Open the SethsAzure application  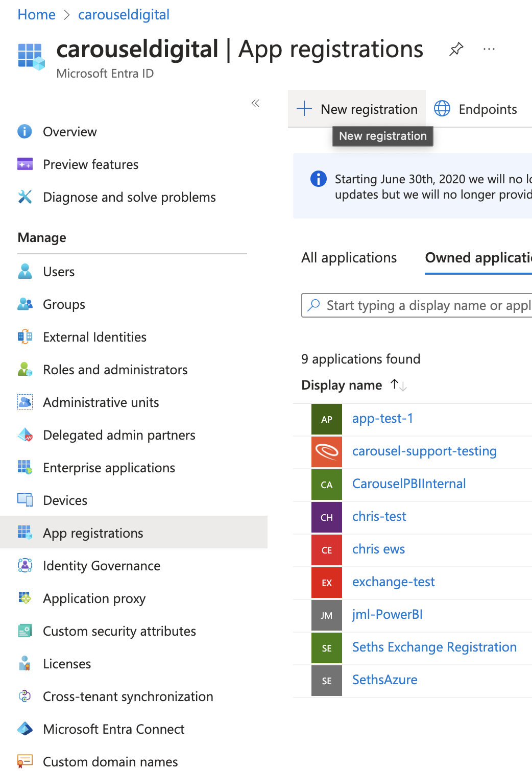click(x=385, y=680)
